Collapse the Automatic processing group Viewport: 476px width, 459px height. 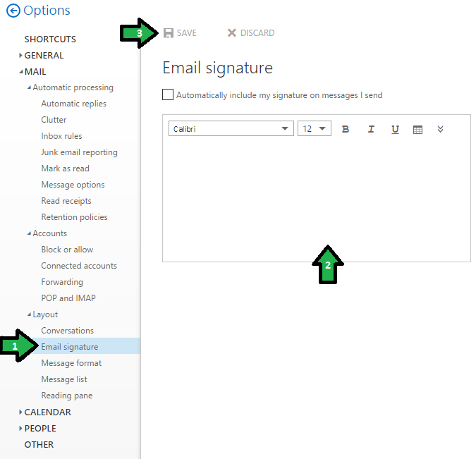[29, 87]
